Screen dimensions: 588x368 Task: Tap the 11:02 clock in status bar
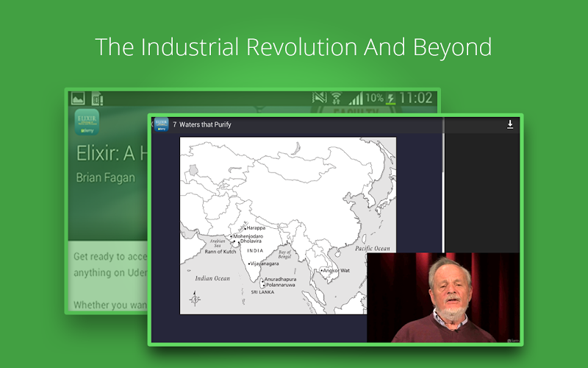coord(415,98)
